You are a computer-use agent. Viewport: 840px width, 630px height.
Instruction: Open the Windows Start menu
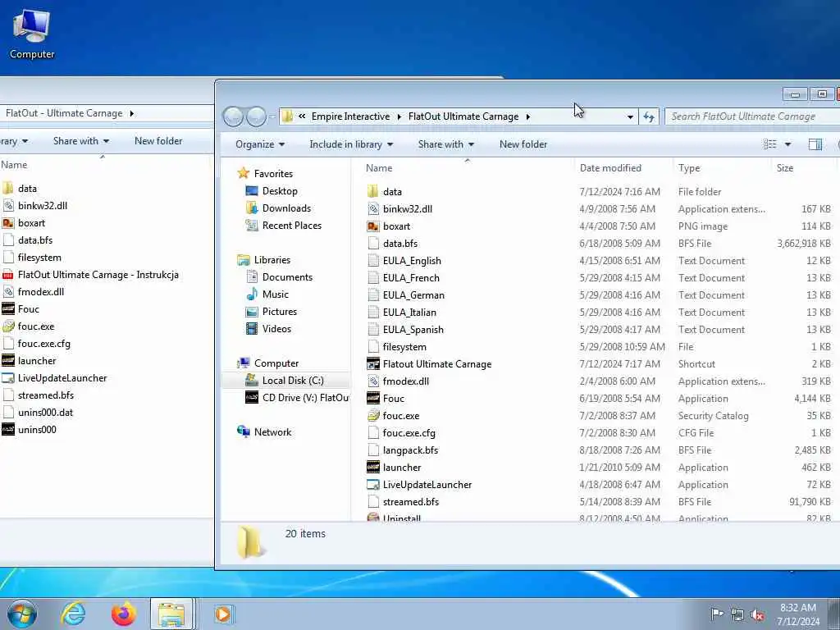[22, 614]
